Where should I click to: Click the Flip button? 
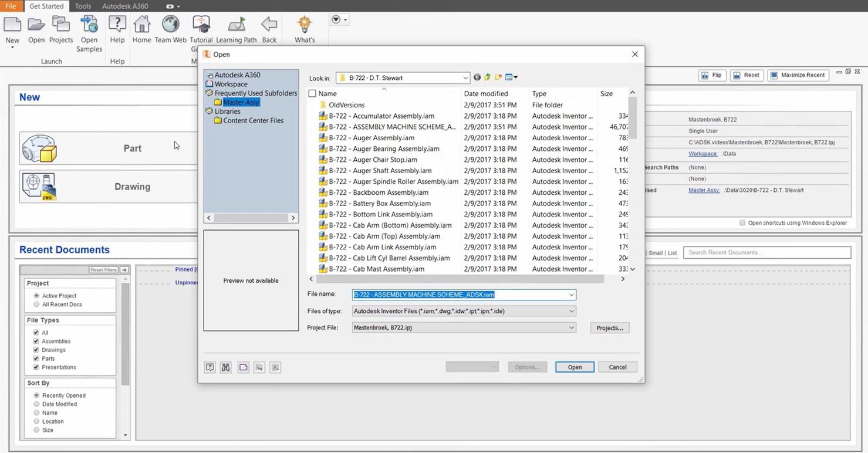click(712, 76)
